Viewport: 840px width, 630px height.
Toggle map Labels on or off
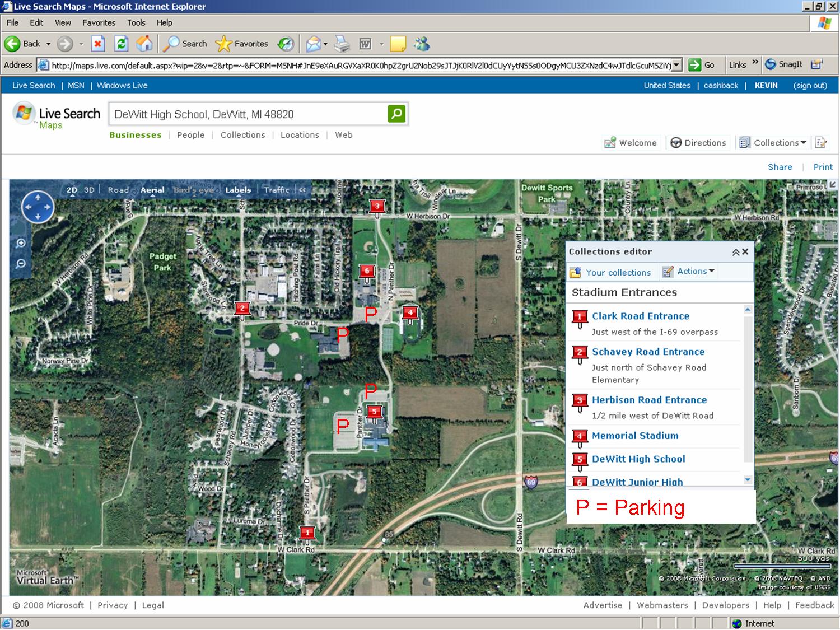coord(238,190)
